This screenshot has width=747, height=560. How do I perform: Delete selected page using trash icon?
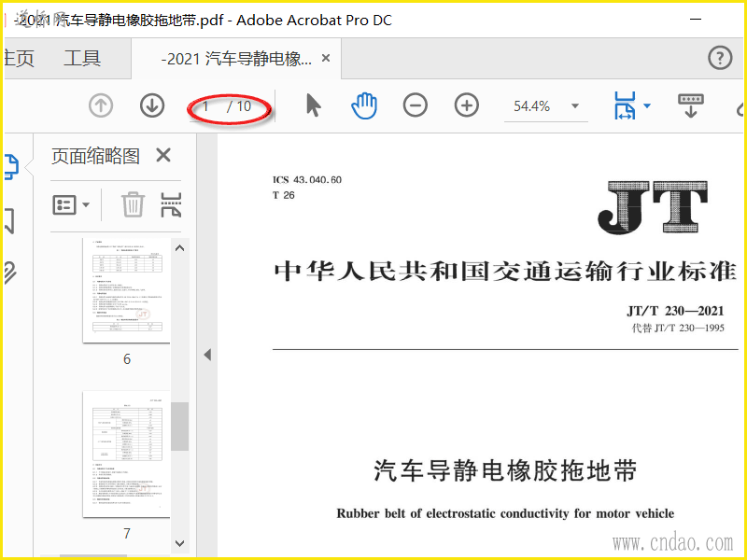tap(133, 204)
